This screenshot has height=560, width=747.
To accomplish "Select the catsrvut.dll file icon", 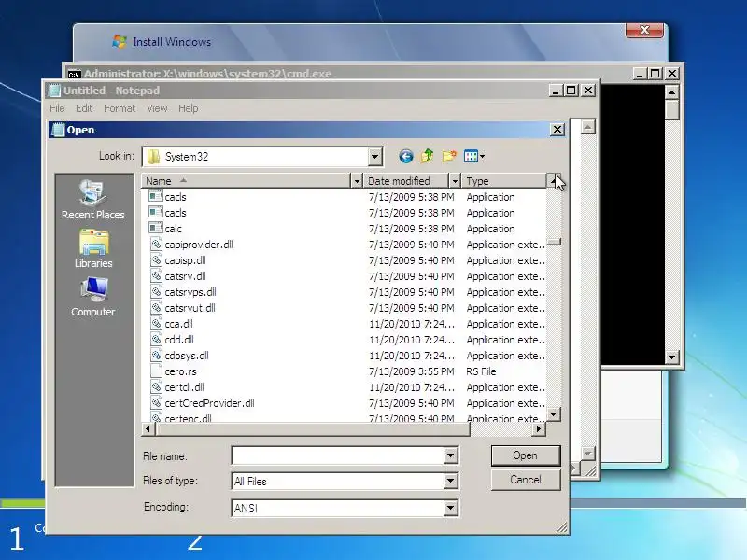I will [156, 308].
